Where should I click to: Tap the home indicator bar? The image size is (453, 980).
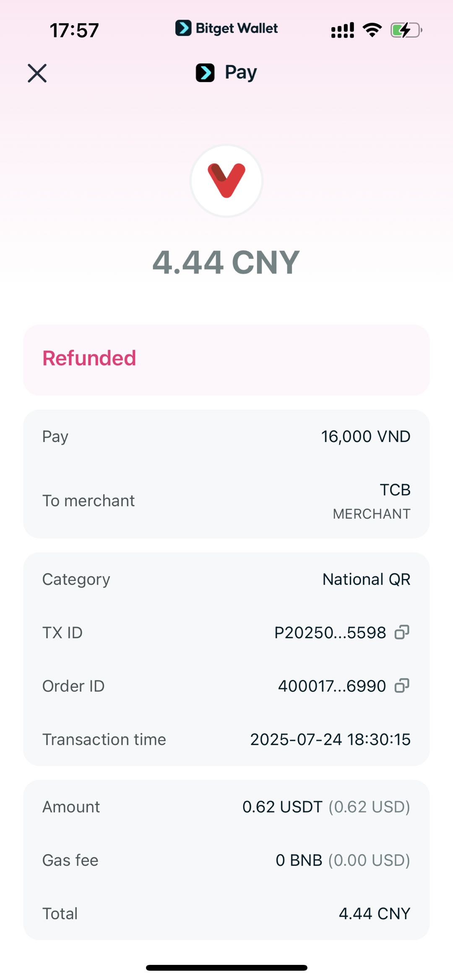click(x=226, y=967)
